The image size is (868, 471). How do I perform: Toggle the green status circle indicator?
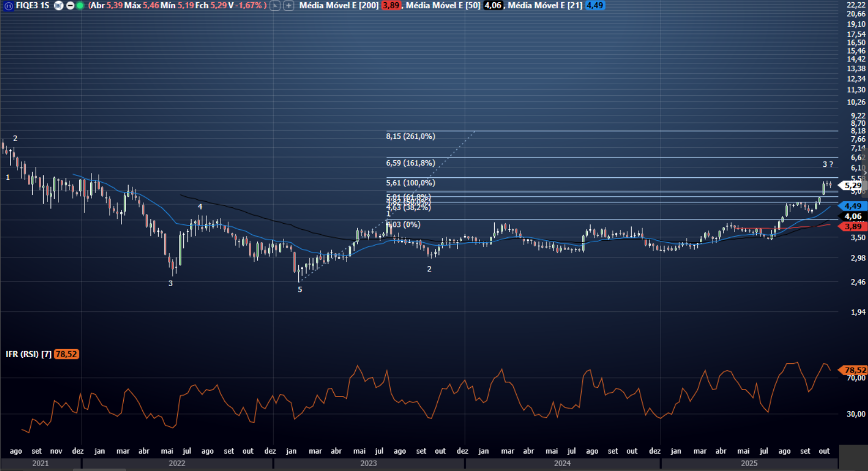click(x=80, y=5)
